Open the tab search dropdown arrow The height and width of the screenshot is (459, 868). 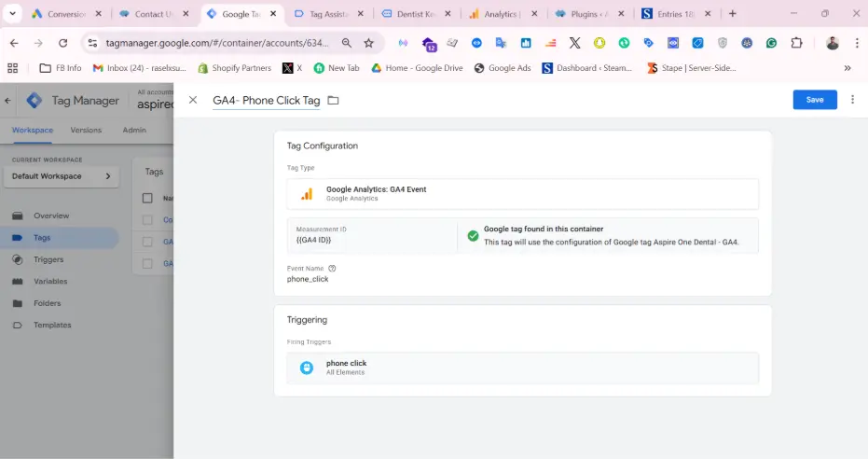point(12,13)
